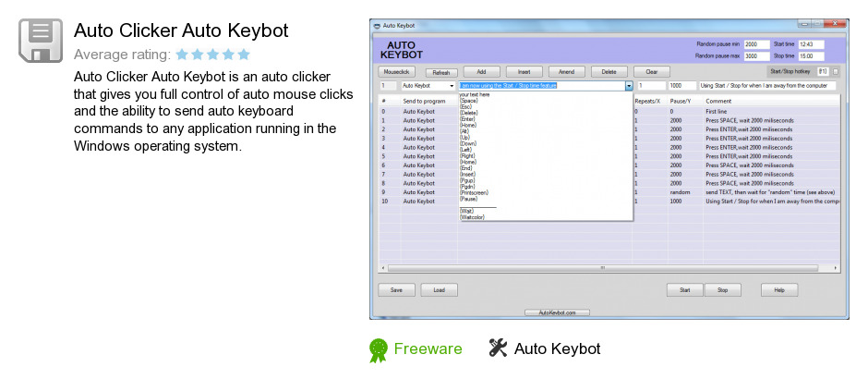This screenshot has height=391, width=868.
Task: Choose {Up} from the dropdown list
Action: [464, 138]
